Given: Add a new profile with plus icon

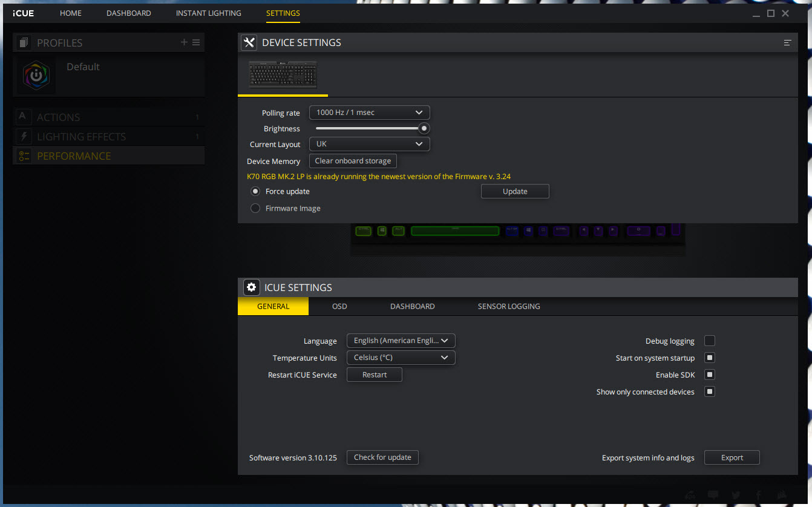Looking at the screenshot, I should tap(184, 42).
